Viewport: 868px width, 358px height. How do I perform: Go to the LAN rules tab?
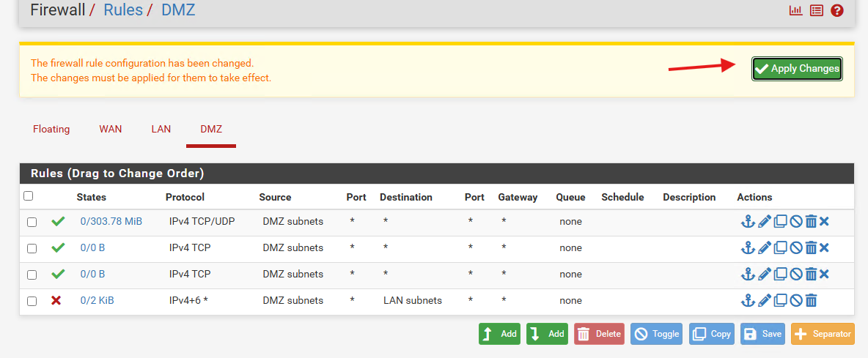(x=161, y=130)
